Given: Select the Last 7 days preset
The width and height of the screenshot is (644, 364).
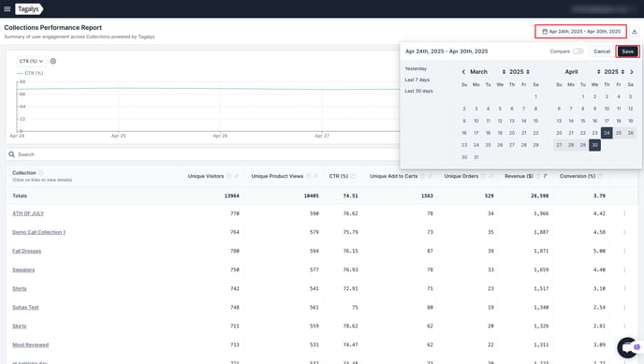Looking at the screenshot, I should pyautogui.click(x=417, y=80).
